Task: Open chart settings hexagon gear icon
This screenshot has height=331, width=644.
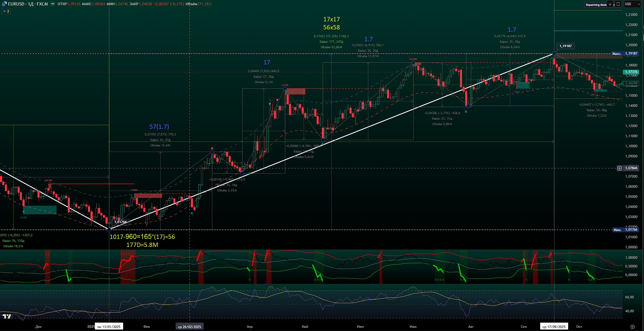Action: click(632, 327)
